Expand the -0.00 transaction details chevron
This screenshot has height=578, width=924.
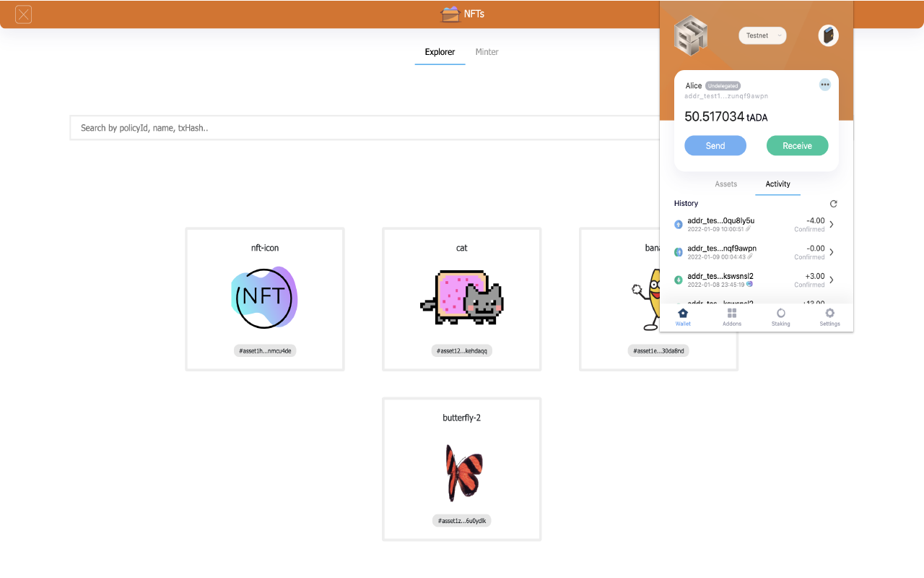point(832,252)
